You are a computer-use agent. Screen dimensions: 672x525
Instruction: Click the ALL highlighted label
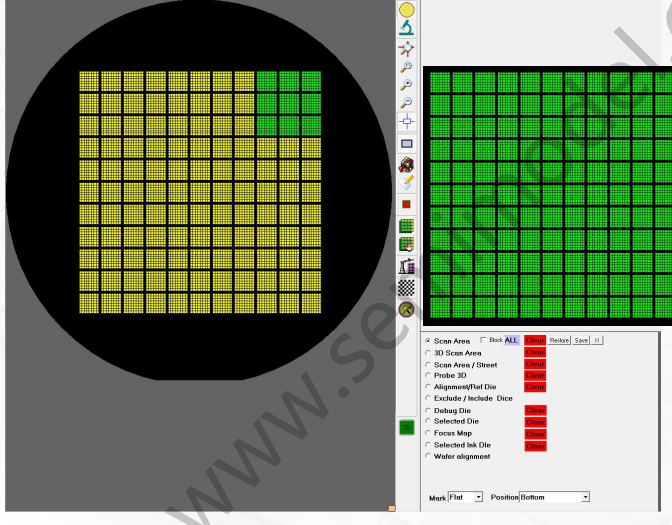511,340
